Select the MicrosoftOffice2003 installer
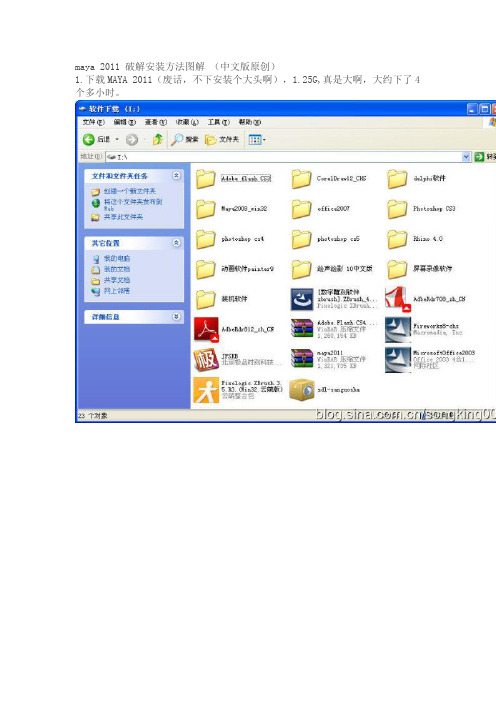The height and width of the screenshot is (702, 496). coord(430,360)
